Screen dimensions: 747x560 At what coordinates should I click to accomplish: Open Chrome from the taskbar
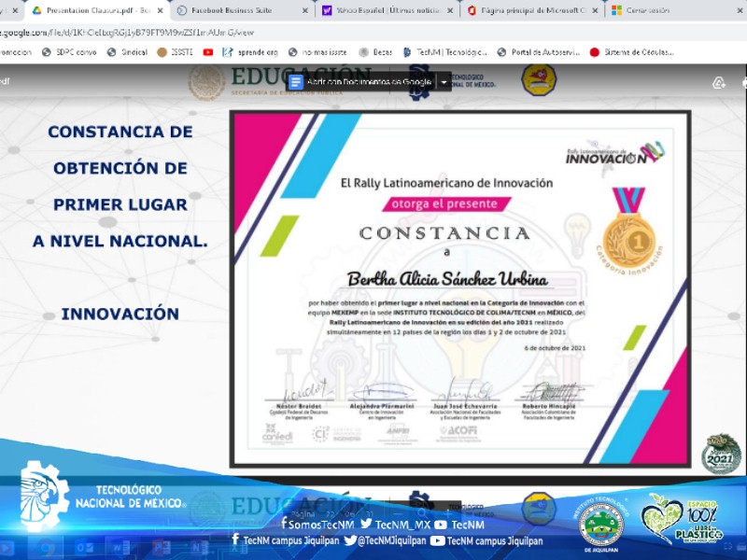coord(46,548)
